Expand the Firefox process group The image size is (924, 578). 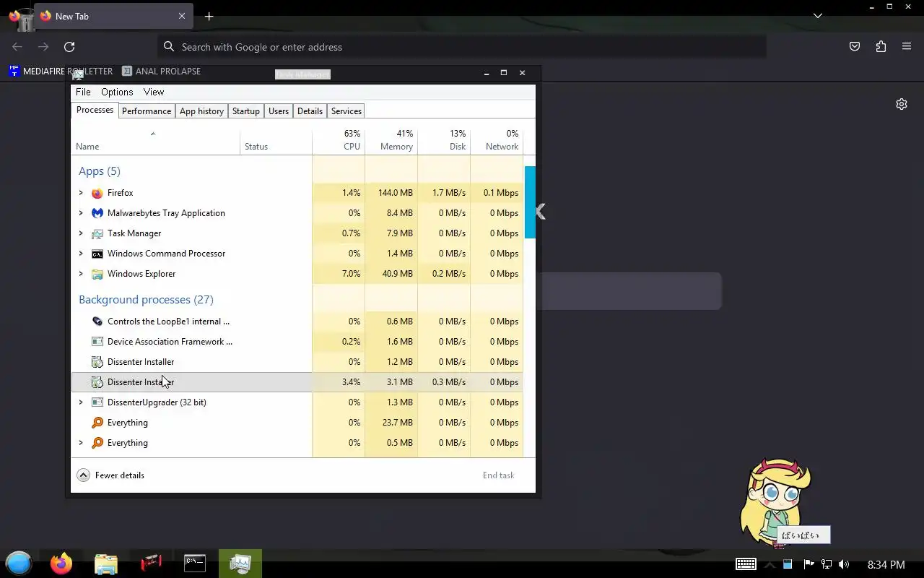tap(81, 193)
